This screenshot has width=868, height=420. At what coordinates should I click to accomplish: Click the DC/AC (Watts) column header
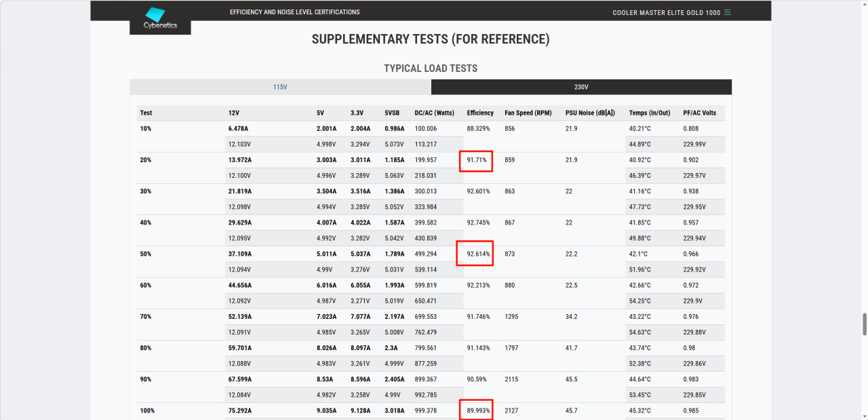[x=434, y=113]
